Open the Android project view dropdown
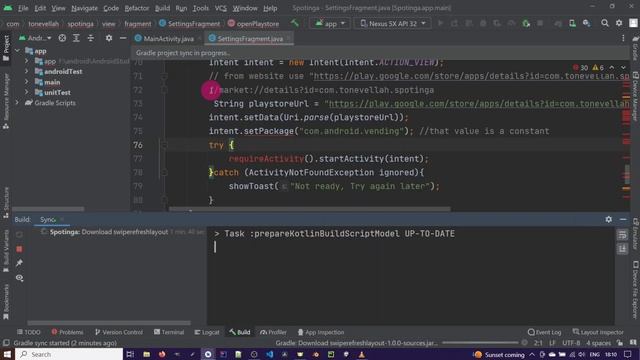This screenshot has width=640, height=360. tap(35, 38)
